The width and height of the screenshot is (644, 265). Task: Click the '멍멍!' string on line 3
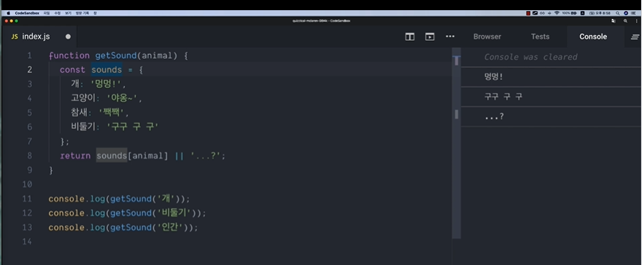[x=109, y=84]
